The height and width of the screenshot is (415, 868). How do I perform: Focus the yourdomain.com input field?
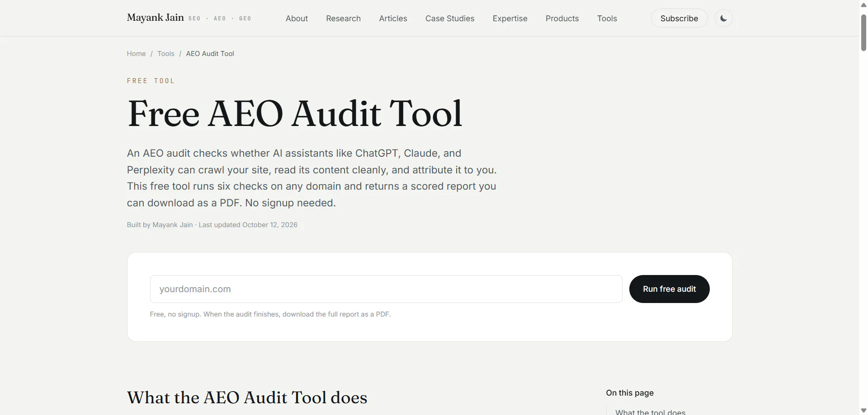pyautogui.click(x=386, y=289)
